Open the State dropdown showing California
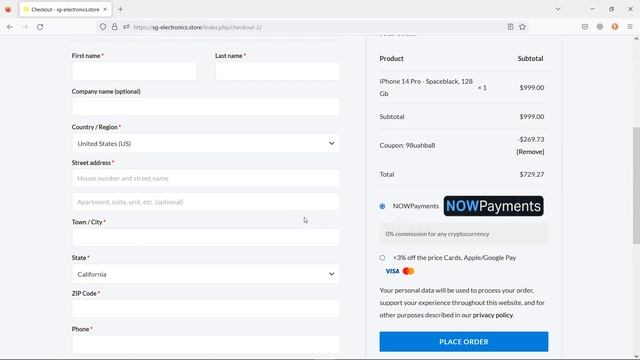Viewport: 640px width, 360px height. 206,274
